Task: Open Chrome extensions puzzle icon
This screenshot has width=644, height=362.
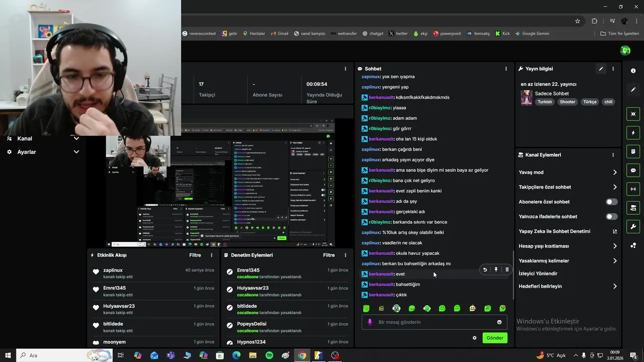Action: click(594, 21)
